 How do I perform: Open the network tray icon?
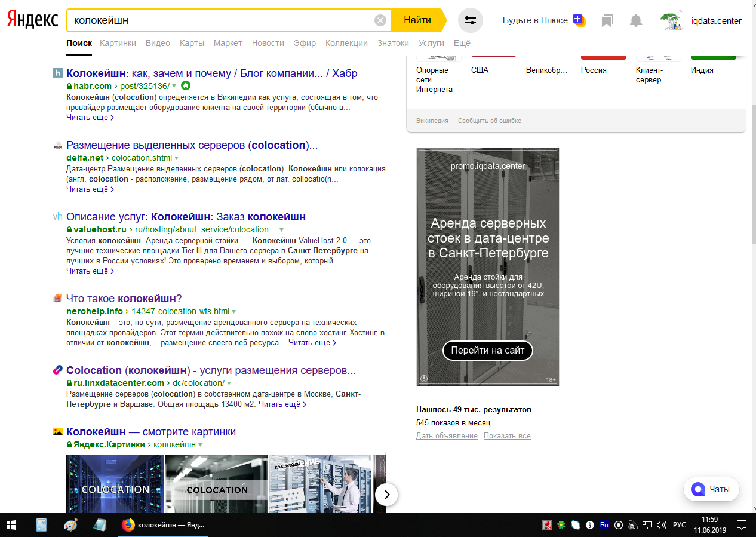(647, 525)
